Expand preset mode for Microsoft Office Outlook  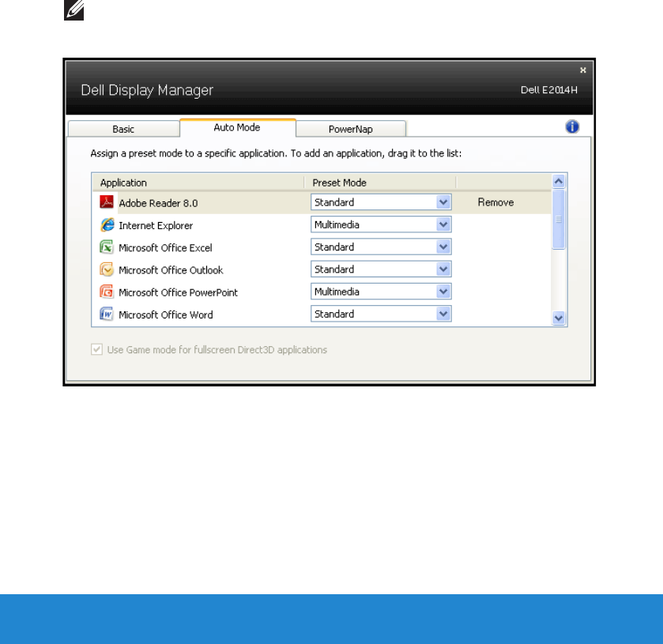[381, 269]
